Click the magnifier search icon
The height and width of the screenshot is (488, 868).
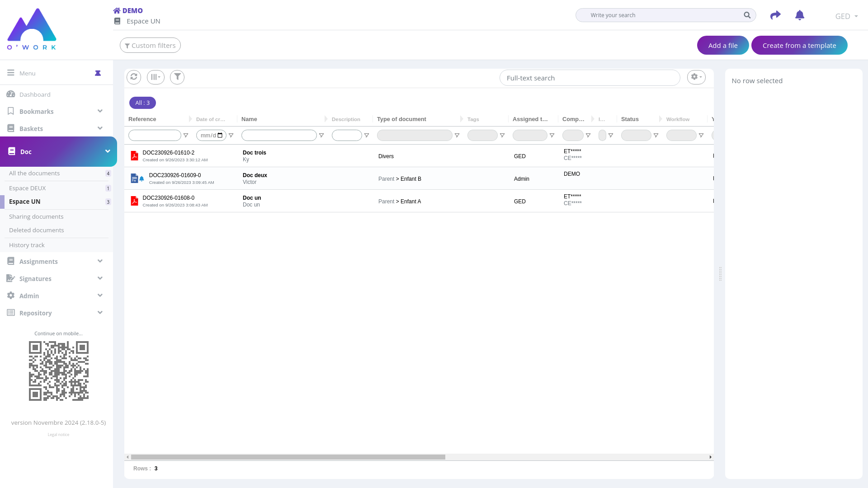747,15
